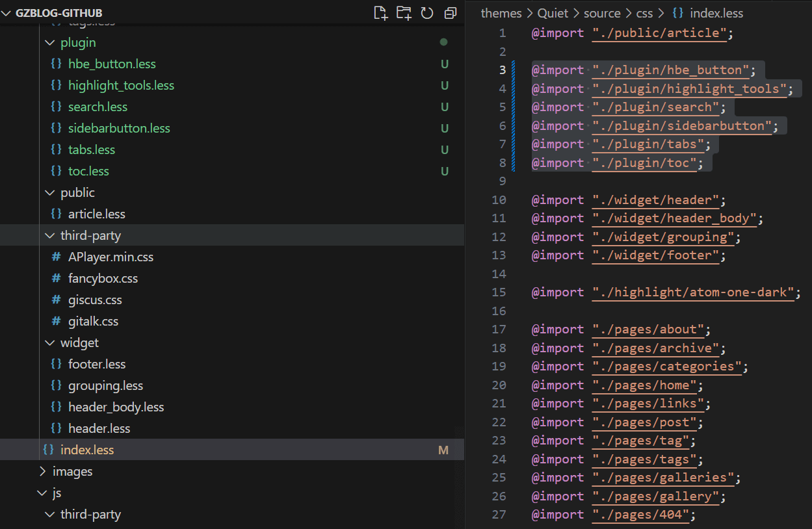Click the @import keyword on line 18

click(x=558, y=348)
